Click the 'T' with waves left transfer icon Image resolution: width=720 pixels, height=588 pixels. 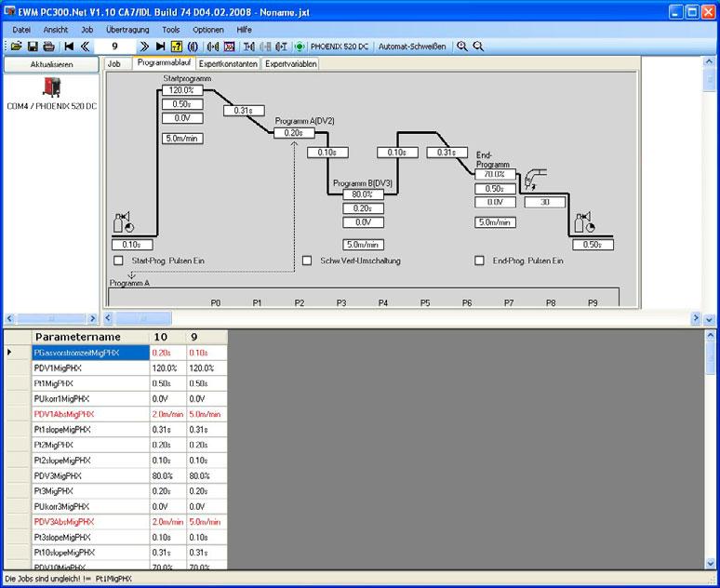tap(249, 47)
